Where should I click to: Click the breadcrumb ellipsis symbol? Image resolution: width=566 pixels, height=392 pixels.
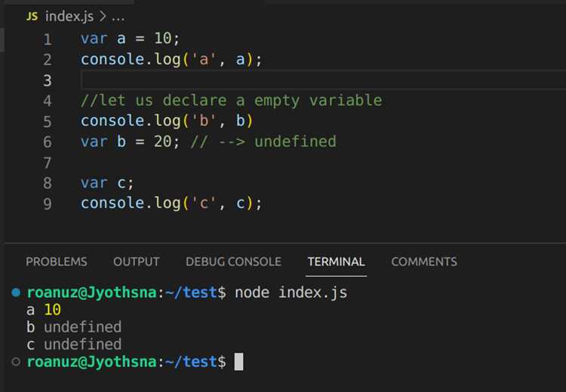coord(118,18)
